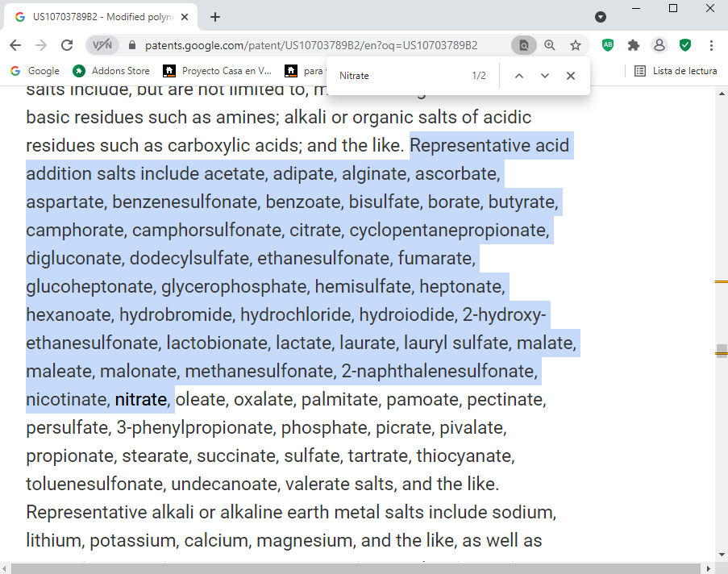728x574 pixels.
Task: Bookmark this page with the star icon
Action: click(x=576, y=45)
